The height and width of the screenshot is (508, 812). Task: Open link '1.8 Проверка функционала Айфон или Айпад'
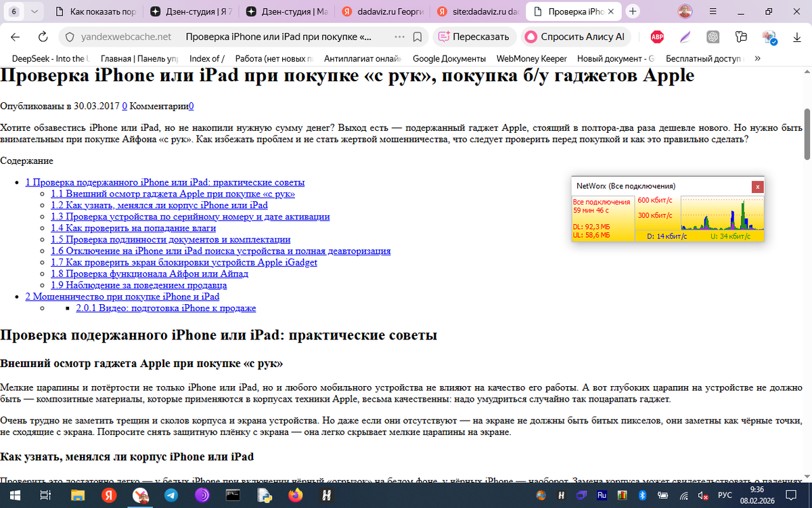[x=150, y=274]
